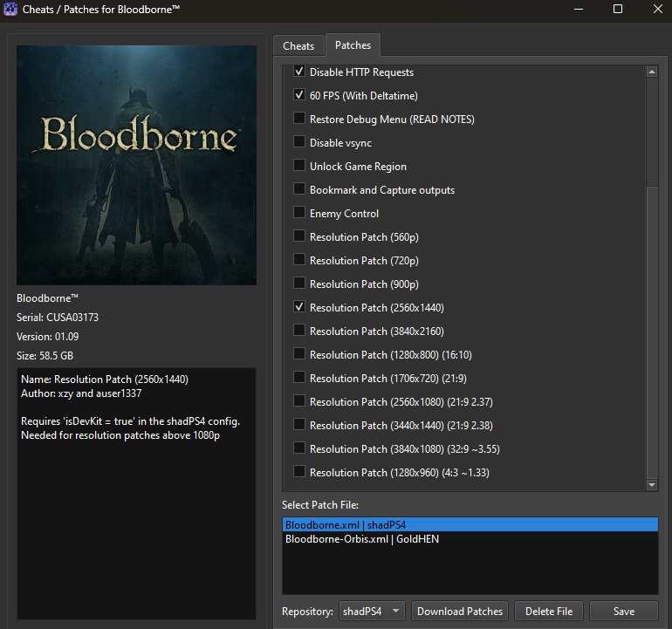Enable Resolution Patch (720p)
Image resolution: width=672 pixels, height=629 pixels.
(299, 260)
